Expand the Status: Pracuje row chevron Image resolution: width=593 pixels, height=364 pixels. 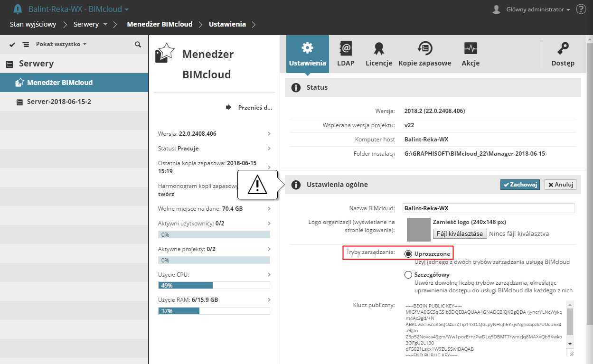coord(269,148)
